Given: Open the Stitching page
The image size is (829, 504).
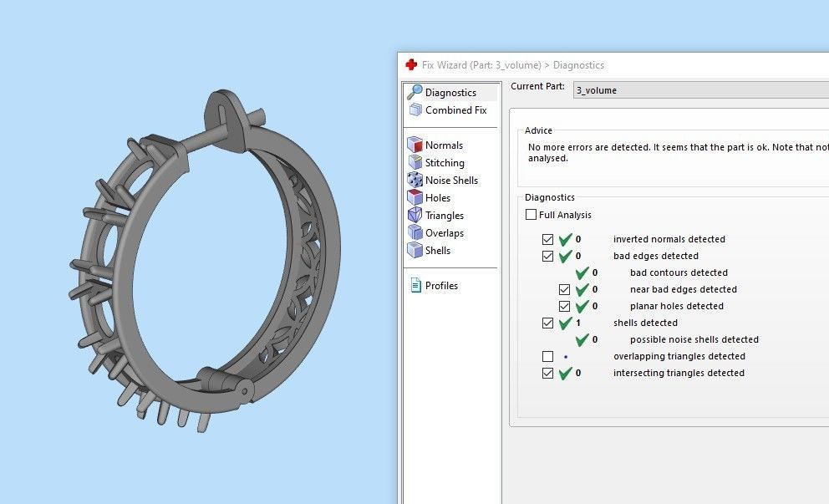Looking at the screenshot, I should click(x=445, y=162).
